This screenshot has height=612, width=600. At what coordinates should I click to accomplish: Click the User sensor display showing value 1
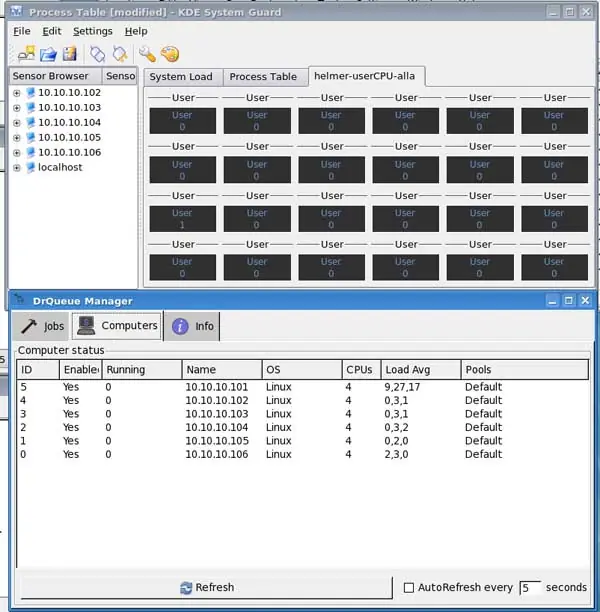[182, 219]
